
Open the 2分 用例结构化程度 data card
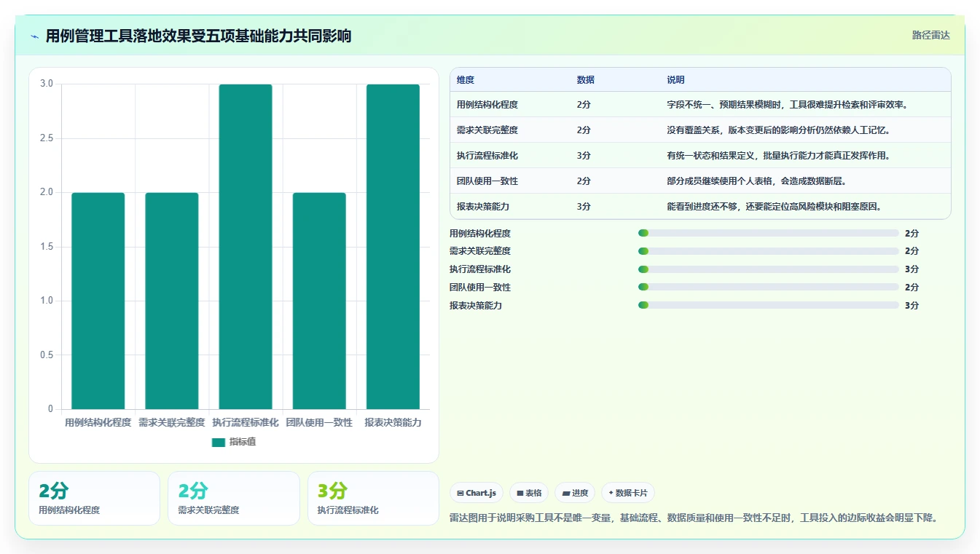[x=94, y=498]
